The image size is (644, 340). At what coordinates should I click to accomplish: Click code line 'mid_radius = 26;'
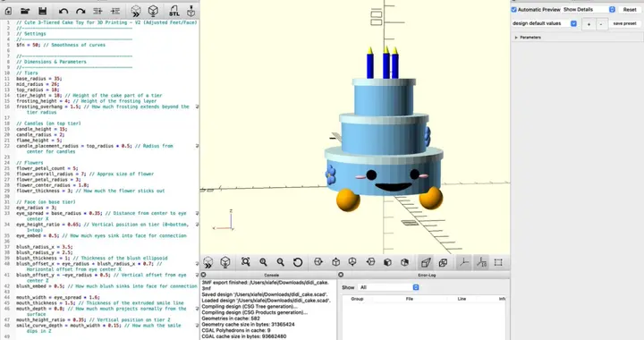38,84
